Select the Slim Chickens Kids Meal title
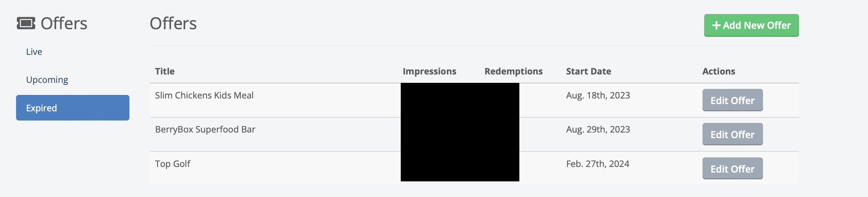This screenshot has height=197, width=868. click(204, 95)
